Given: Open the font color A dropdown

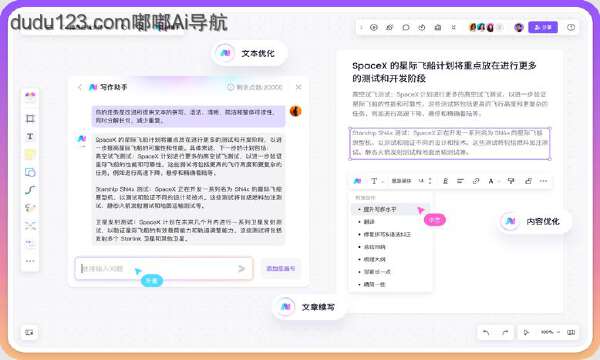Looking at the screenshot, I should 492,181.
